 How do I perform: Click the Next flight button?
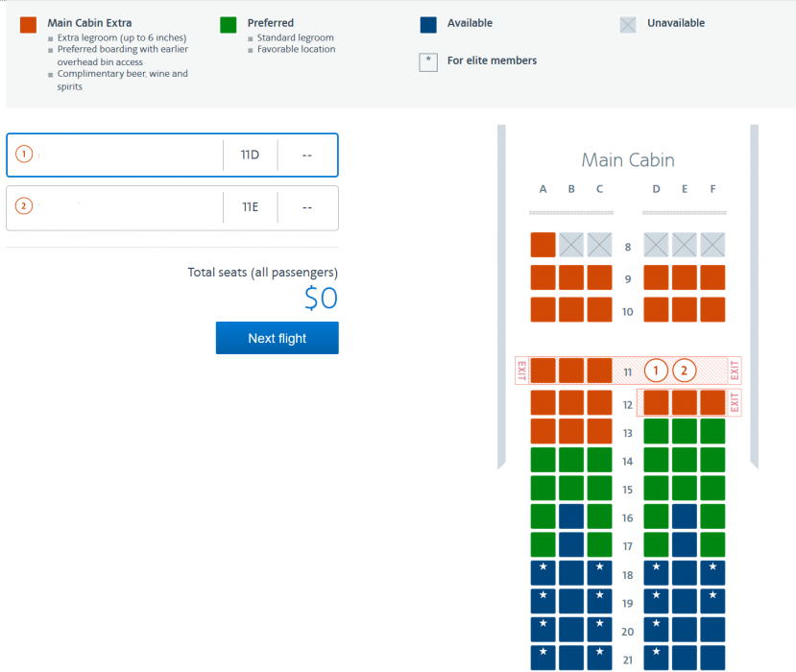[x=277, y=338]
